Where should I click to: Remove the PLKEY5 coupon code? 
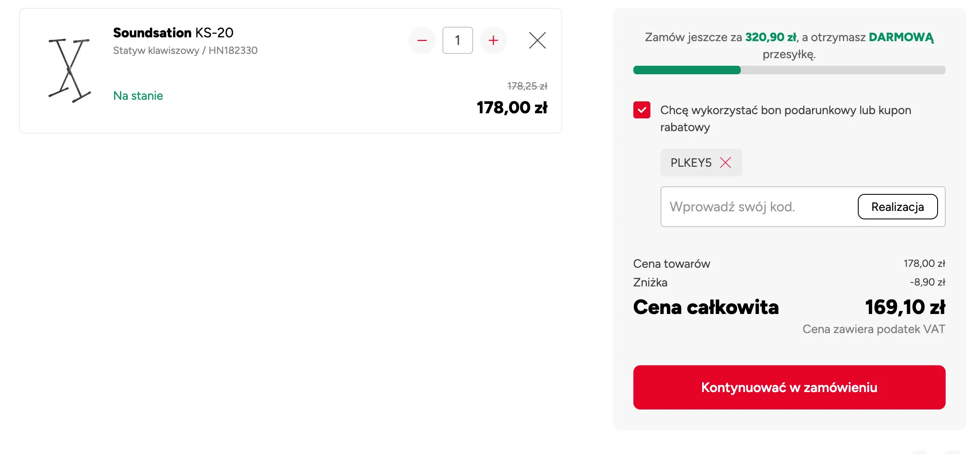(725, 163)
